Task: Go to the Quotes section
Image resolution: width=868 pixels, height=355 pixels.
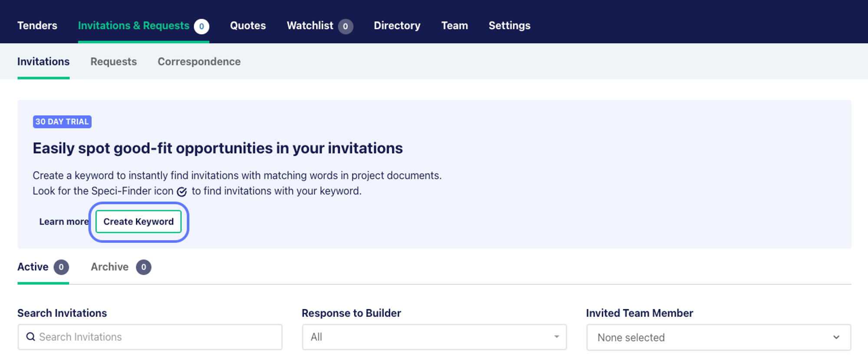Action: coord(248,26)
